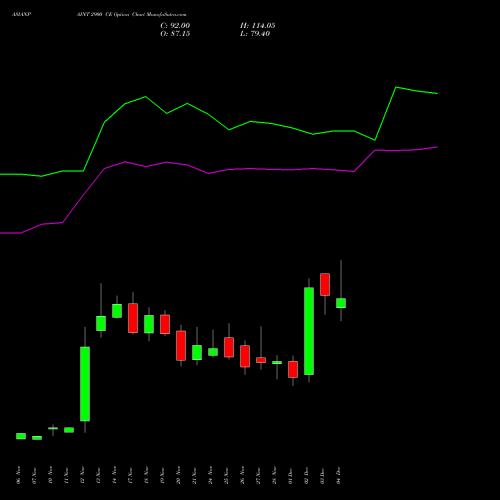Select the tall green candle for 02 Dec
Image resolution: width=500 pixels, height=500 pixels.
point(309,331)
